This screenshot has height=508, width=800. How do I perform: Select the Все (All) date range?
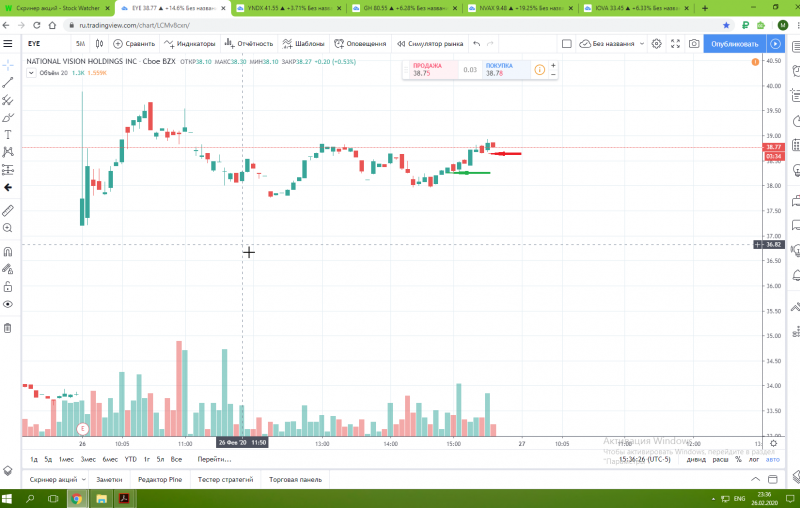(176, 459)
